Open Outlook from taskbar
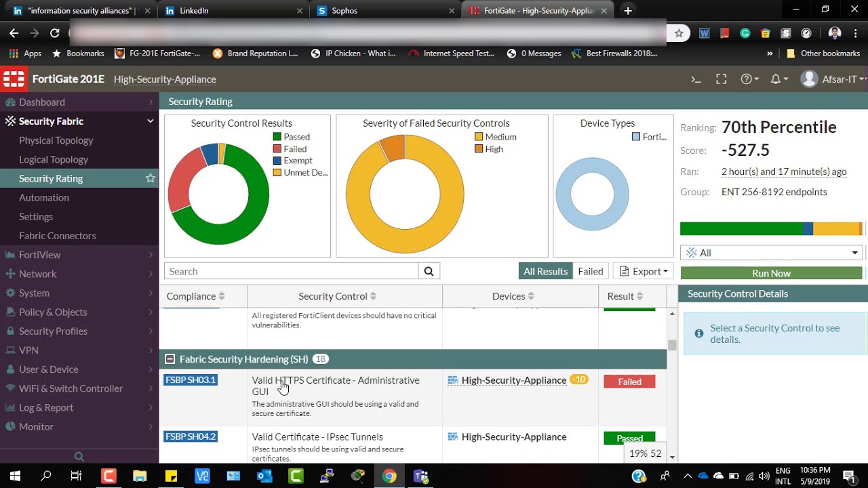The image size is (868, 488). 264,476
